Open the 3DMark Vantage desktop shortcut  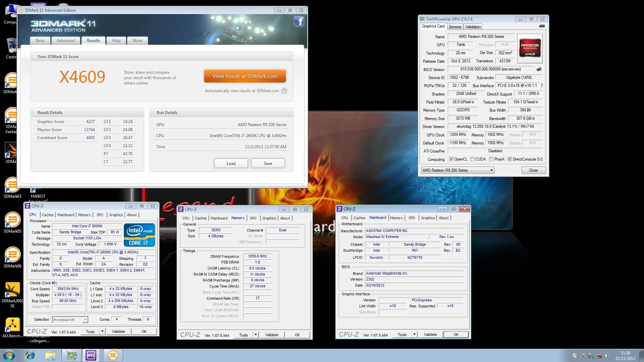point(11,116)
